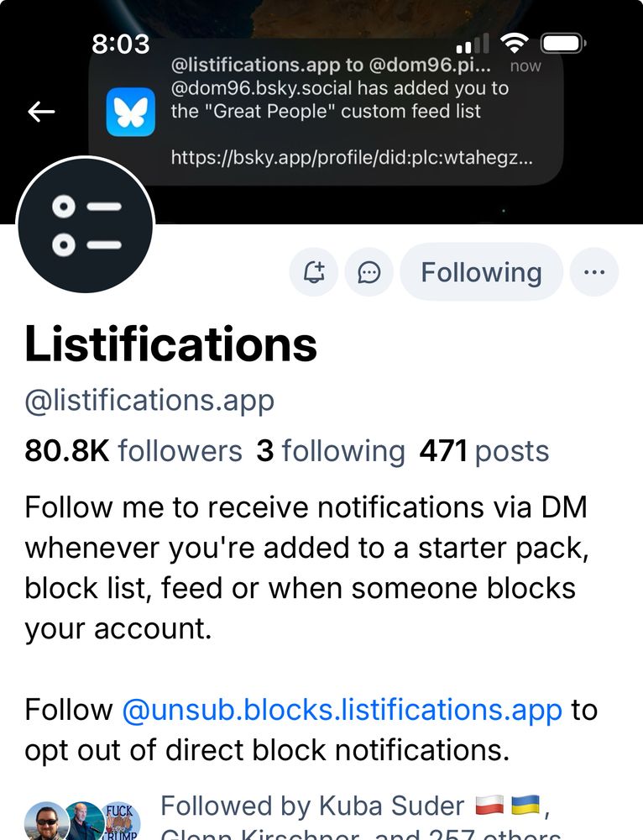Tap the 8:03 clock in status bar

click(121, 44)
